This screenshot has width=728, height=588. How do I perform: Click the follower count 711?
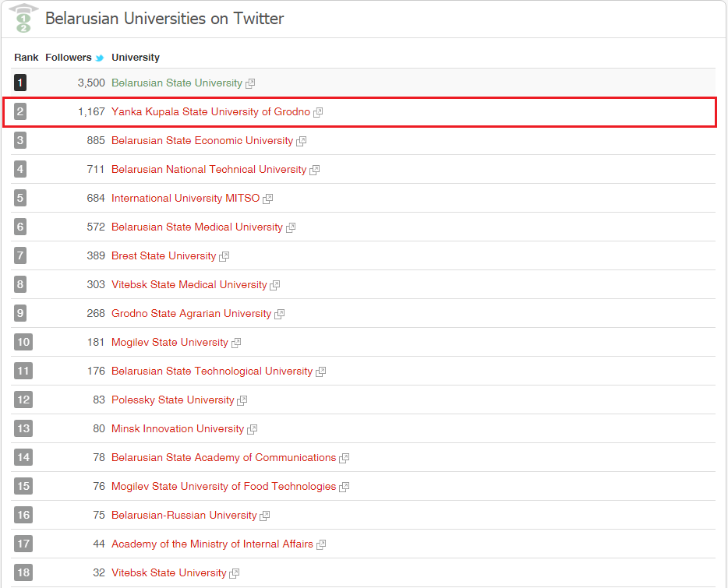(x=96, y=170)
